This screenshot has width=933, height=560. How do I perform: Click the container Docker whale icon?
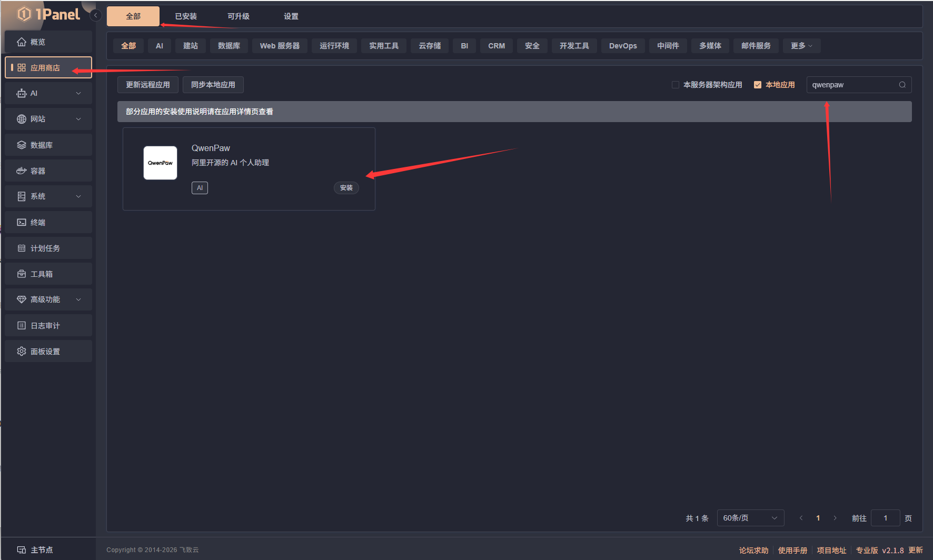tap(22, 171)
